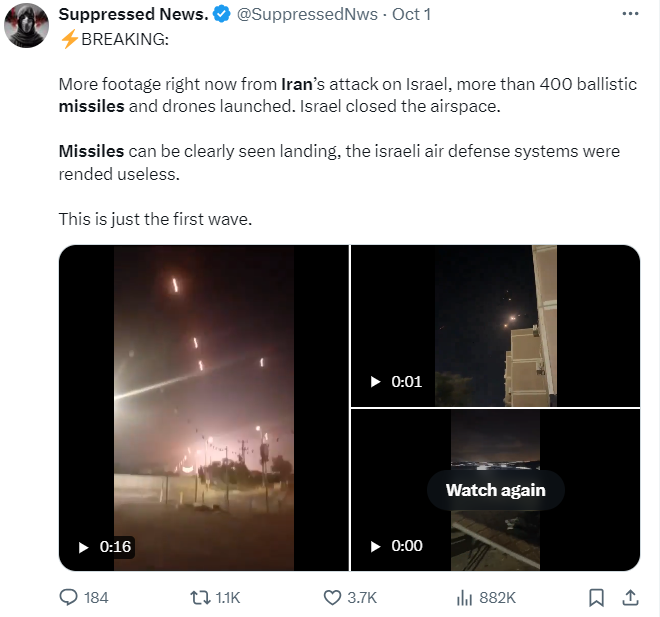The height and width of the screenshot is (617, 660).
Task: Open view analytics bar chart icon
Action: pyautogui.click(x=464, y=597)
